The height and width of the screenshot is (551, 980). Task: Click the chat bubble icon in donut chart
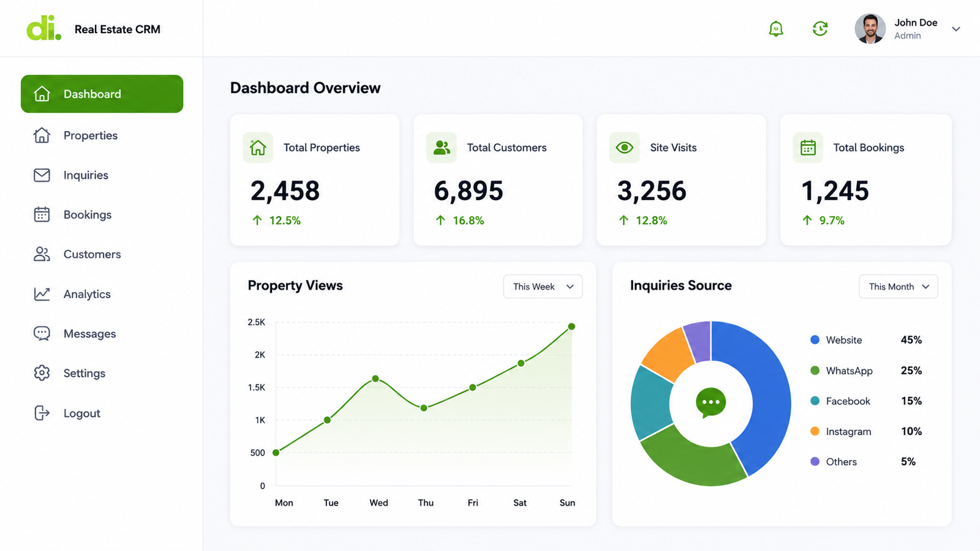pos(711,403)
